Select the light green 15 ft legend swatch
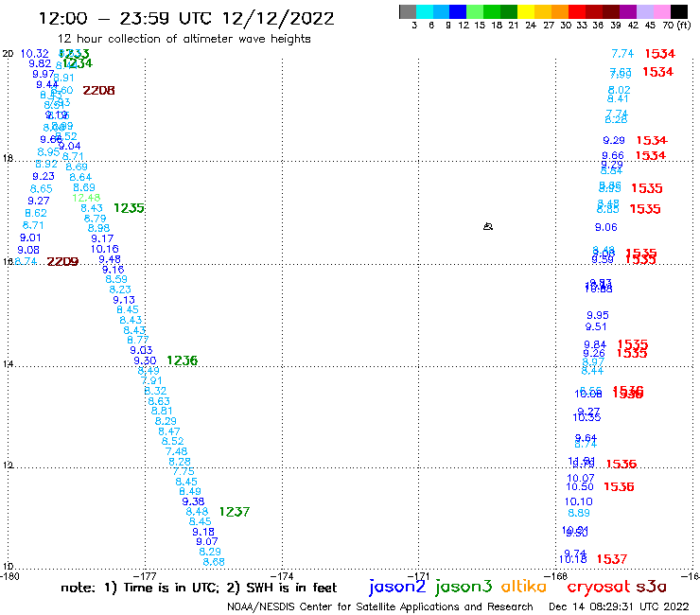700x615 pixels. (x=475, y=11)
